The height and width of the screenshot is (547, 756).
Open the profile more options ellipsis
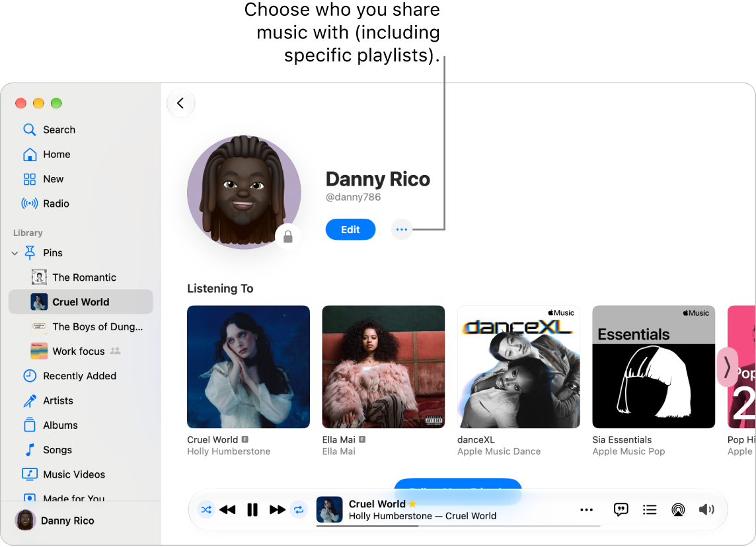click(401, 229)
